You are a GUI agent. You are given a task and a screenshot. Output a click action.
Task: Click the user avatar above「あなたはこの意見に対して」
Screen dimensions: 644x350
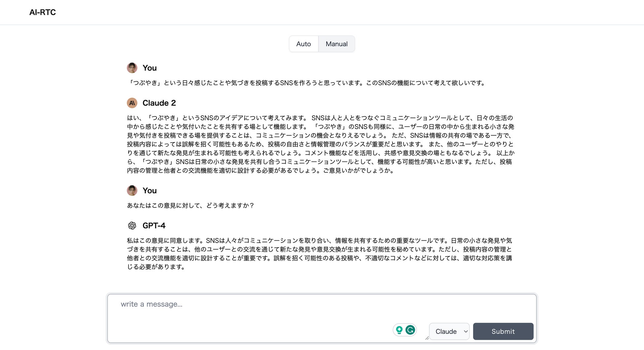point(132,191)
